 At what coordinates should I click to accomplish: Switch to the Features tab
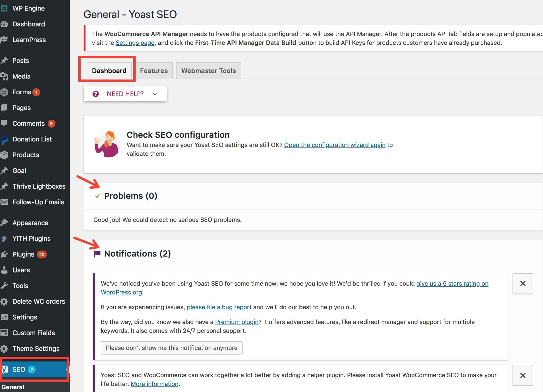click(x=154, y=71)
